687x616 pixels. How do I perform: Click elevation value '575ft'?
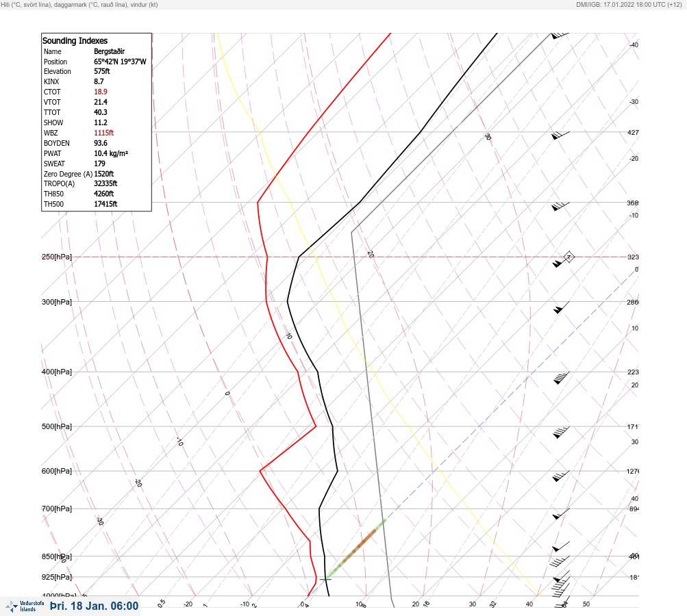(x=101, y=71)
